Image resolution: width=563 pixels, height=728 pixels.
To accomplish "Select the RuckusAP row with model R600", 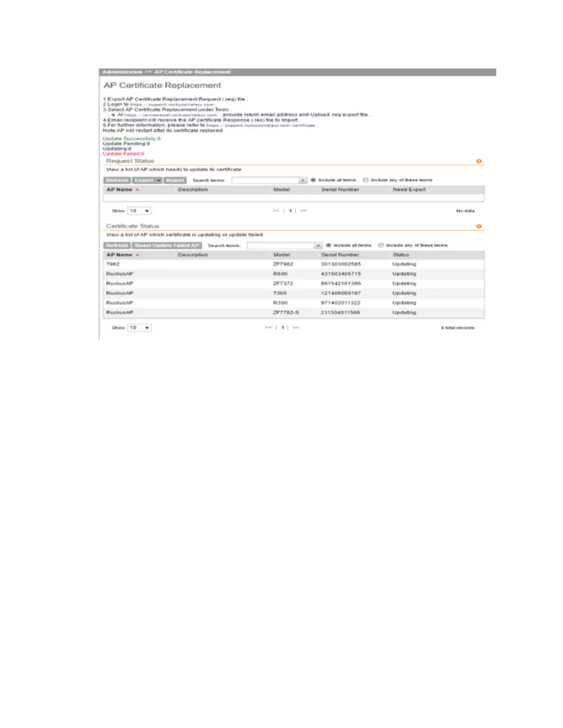I will [293, 274].
